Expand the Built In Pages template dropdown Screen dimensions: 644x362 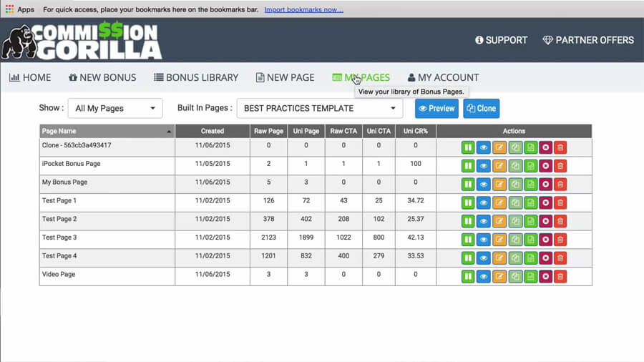[319, 109]
